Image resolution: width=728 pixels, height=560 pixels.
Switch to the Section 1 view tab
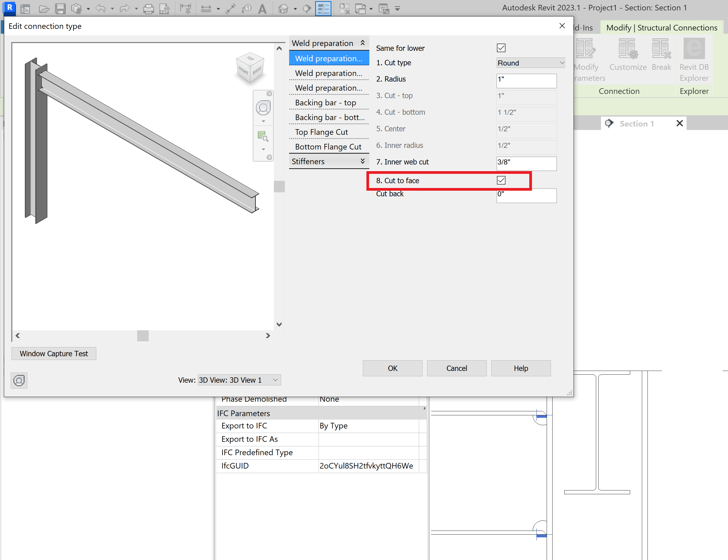click(x=637, y=124)
